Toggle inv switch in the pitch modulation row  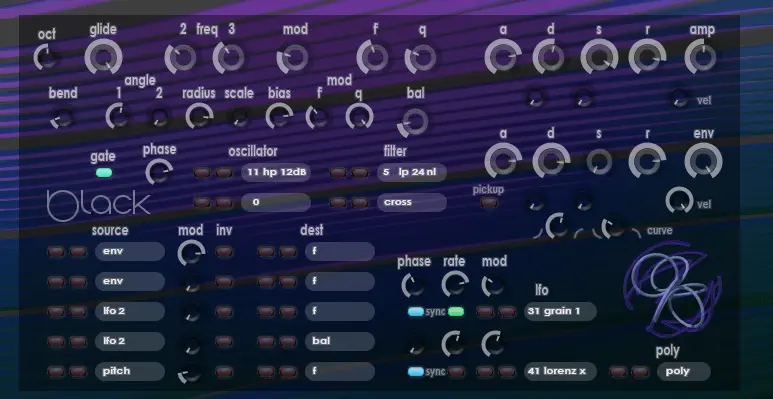pos(224,371)
